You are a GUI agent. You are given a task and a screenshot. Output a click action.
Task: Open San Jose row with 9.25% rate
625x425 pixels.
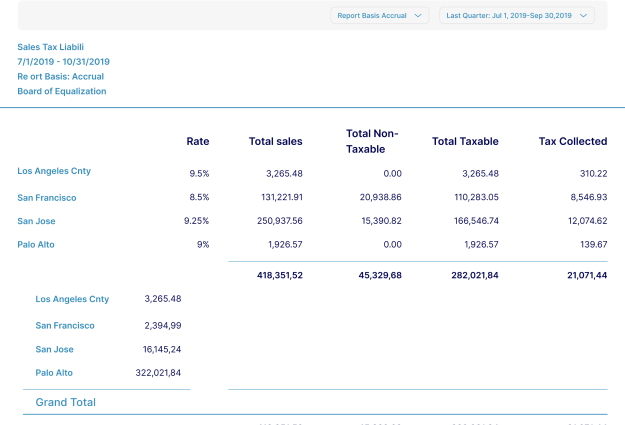[38, 221]
